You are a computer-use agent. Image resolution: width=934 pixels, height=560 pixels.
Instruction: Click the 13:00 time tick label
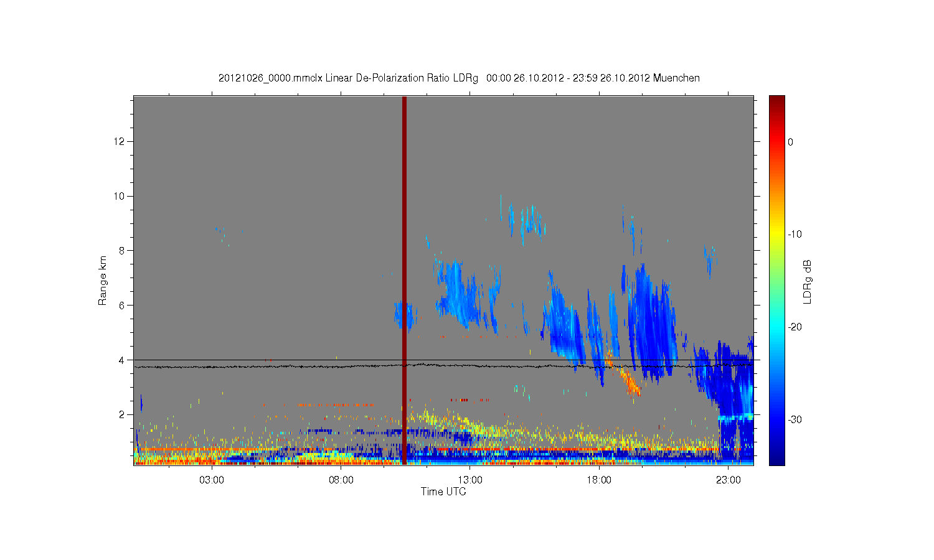tap(470, 480)
